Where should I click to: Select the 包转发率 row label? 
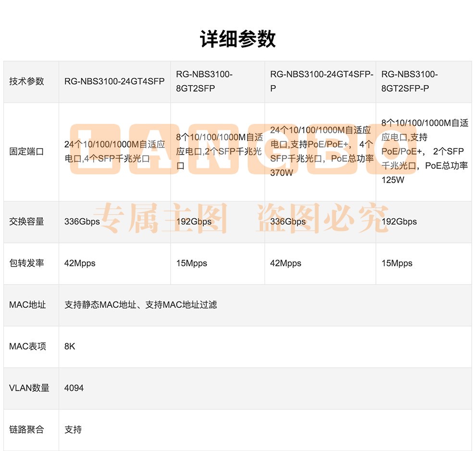[x=26, y=263]
